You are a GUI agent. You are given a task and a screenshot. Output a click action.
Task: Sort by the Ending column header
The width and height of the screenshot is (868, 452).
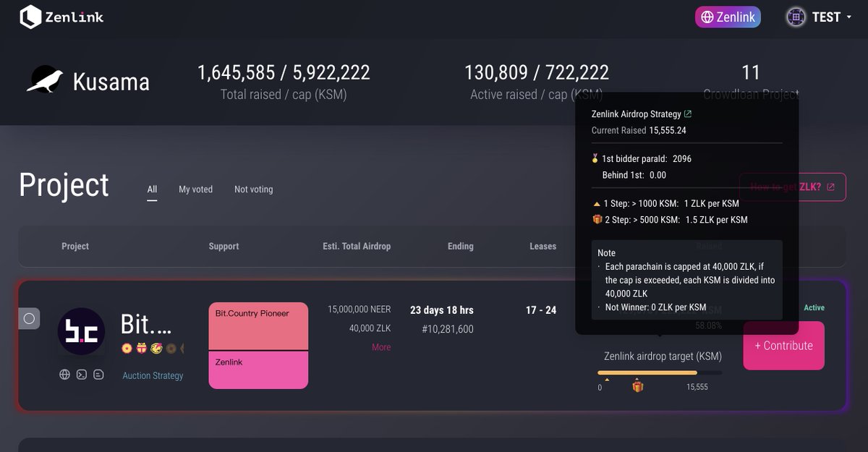click(x=461, y=246)
